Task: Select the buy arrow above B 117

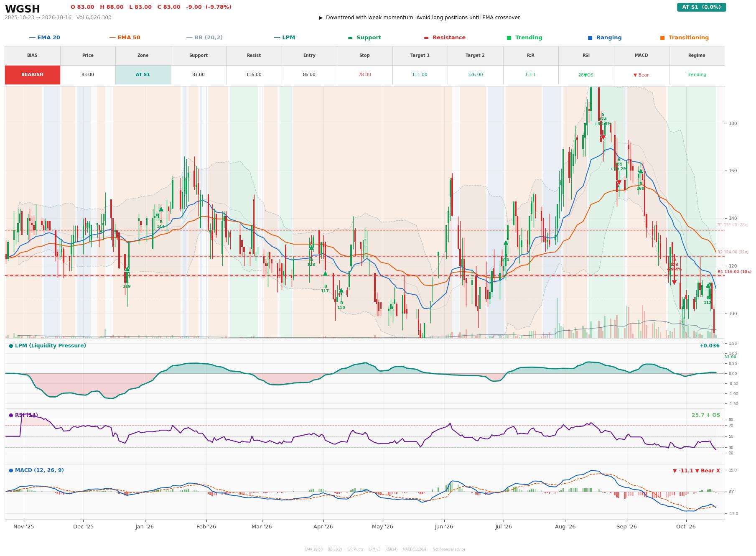Action: click(325, 273)
